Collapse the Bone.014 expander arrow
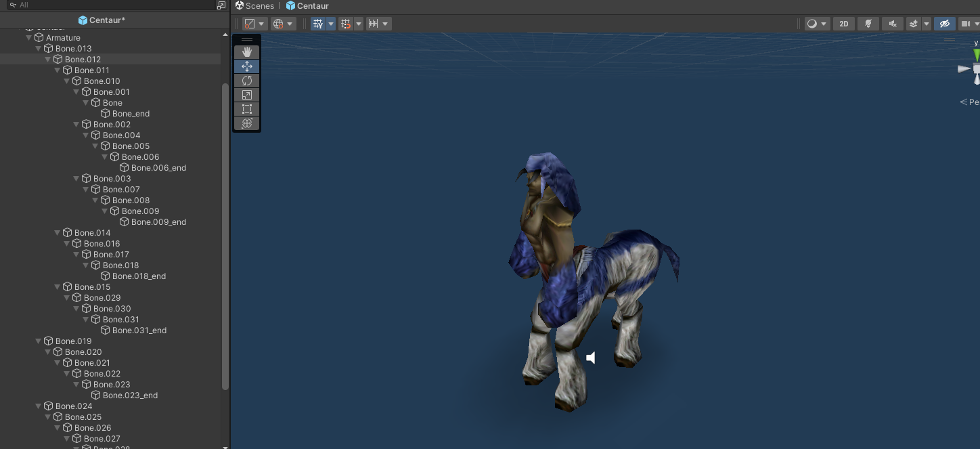This screenshot has height=449, width=980. [58, 233]
